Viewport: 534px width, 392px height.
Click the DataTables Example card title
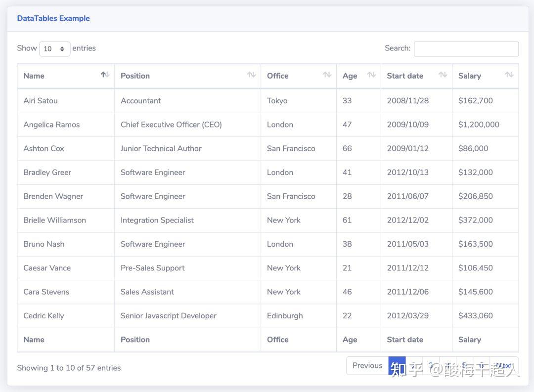coord(53,18)
